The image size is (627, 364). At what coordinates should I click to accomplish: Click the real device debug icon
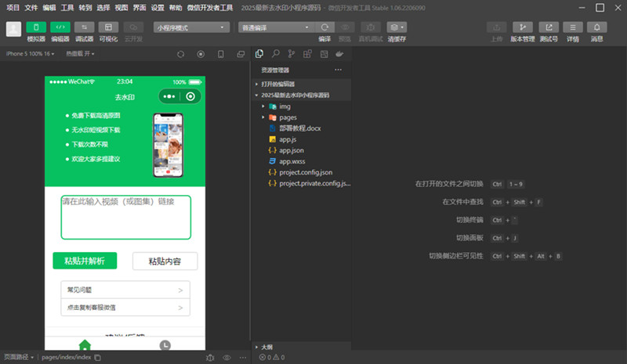click(x=371, y=27)
